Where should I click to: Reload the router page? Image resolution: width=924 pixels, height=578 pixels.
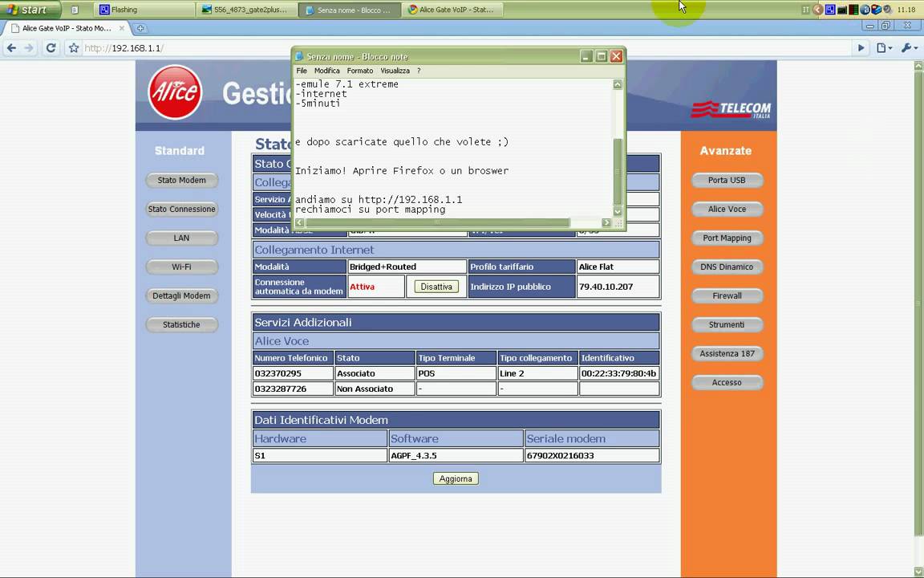[x=51, y=48]
